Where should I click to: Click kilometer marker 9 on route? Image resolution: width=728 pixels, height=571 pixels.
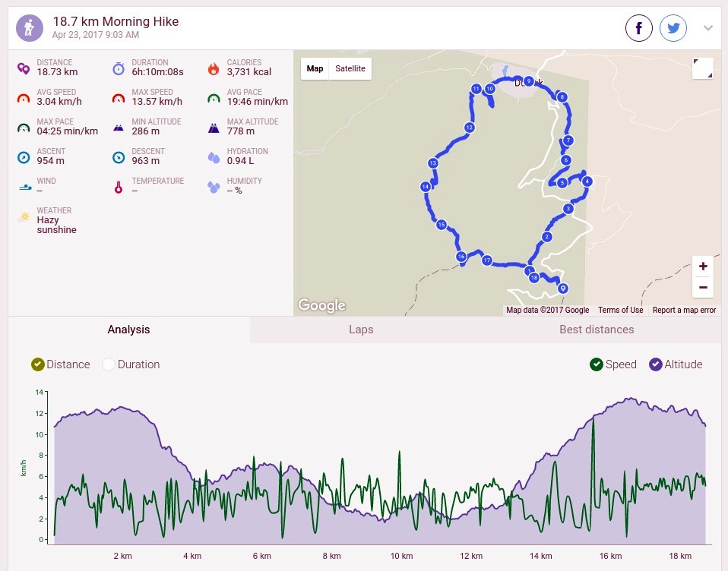click(528, 81)
